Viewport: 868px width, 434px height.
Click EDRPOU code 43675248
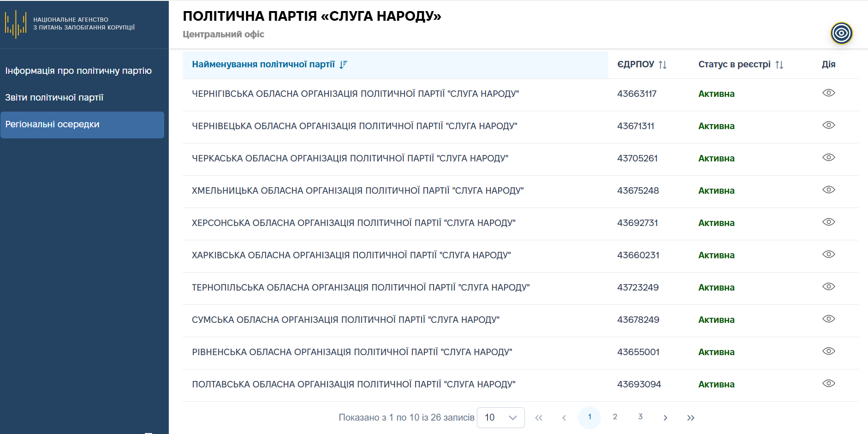(638, 191)
